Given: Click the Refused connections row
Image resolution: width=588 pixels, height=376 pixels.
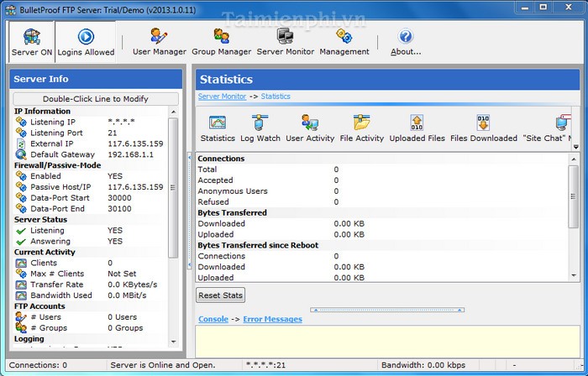Looking at the screenshot, I should pos(382,202).
